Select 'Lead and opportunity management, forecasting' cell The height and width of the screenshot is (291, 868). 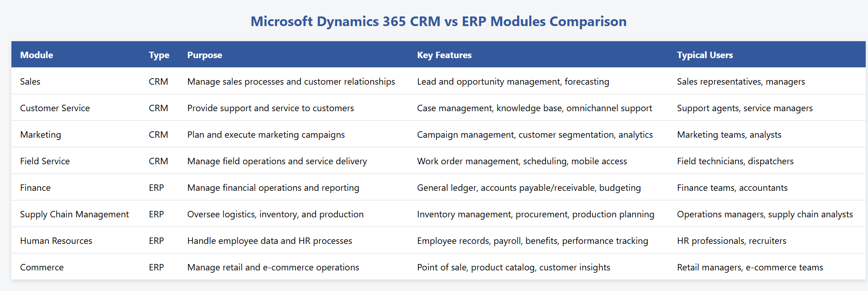tap(513, 81)
